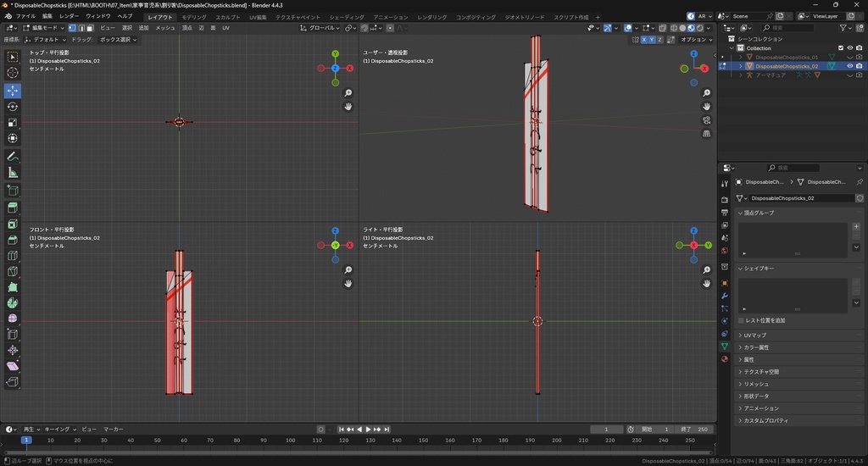Toggle X-ray display in viewport header
868x466 pixels.
point(662,28)
